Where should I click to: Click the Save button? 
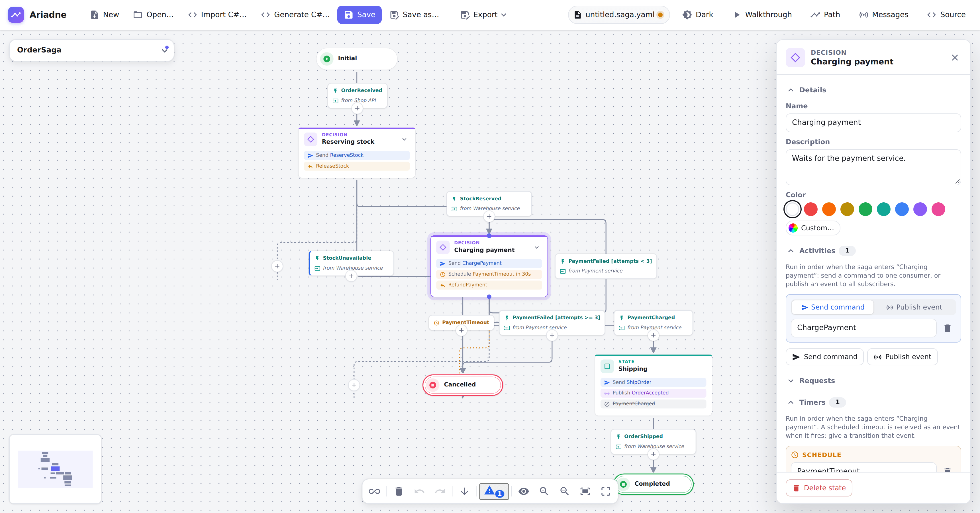(359, 15)
